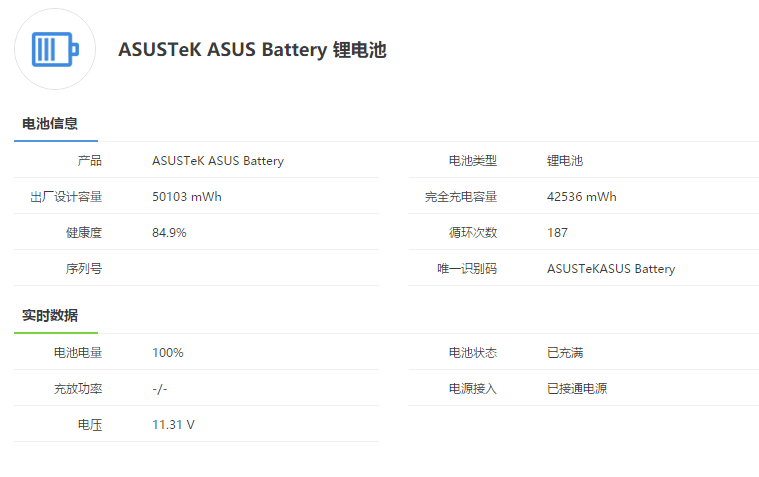Image resolution: width=759 pixels, height=477 pixels.
Task: Click the cycle count value 187
Action: pos(557,233)
